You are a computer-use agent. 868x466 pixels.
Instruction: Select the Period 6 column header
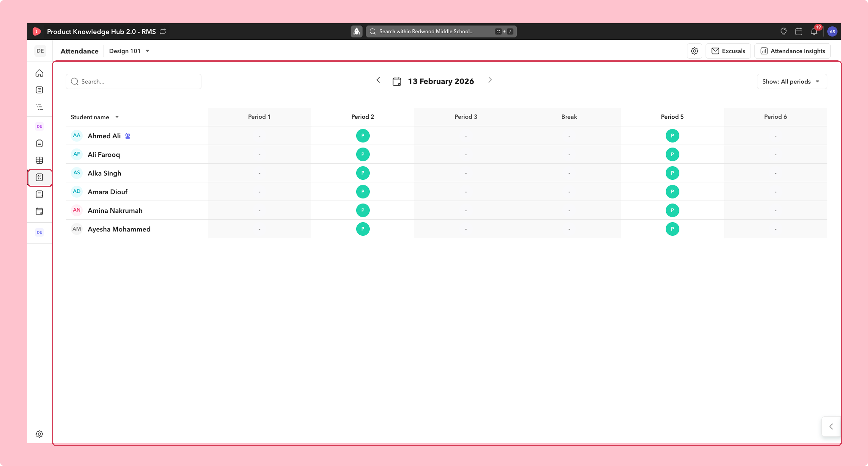775,117
